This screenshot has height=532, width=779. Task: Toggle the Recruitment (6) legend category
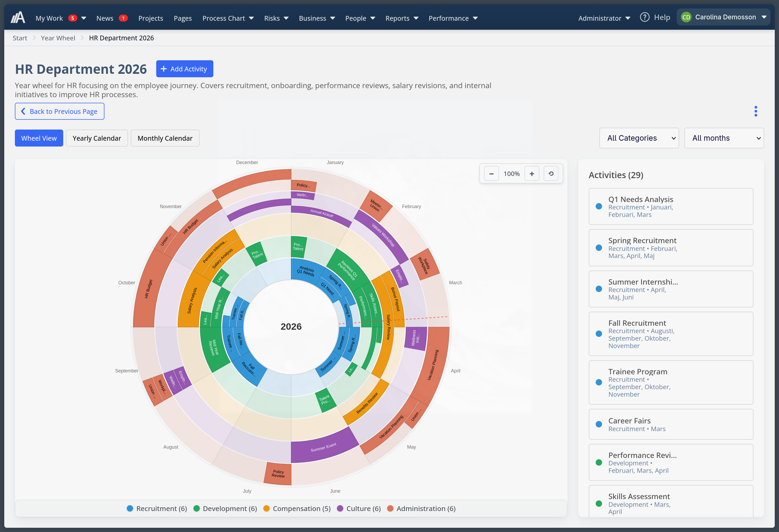(x=156, y=508)
